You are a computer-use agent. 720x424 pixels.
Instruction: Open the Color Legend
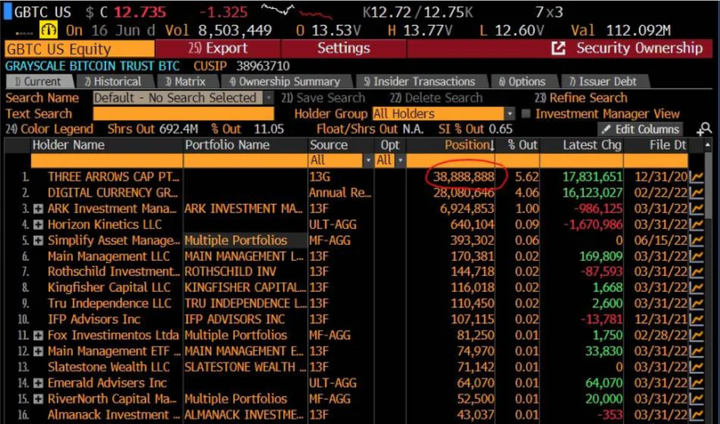pyautogui.click(x=50, y=129)
